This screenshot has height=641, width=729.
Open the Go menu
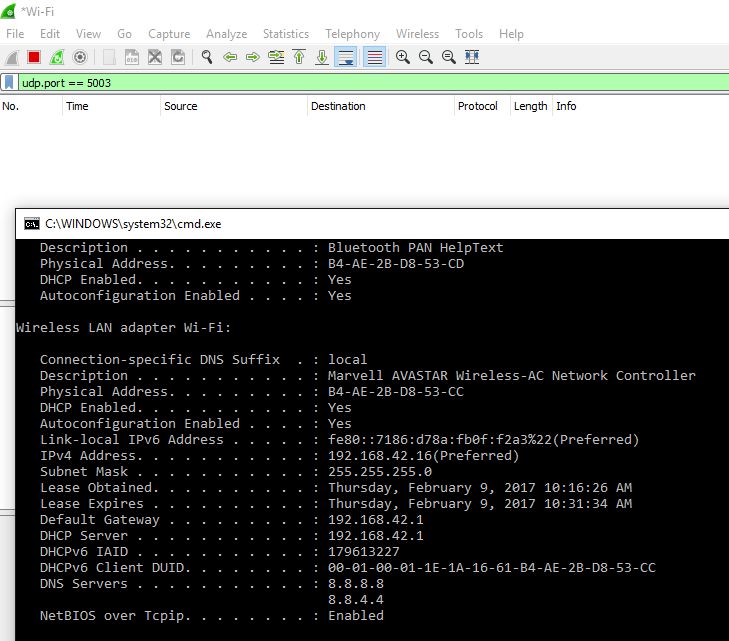click(x=124, y=34)
